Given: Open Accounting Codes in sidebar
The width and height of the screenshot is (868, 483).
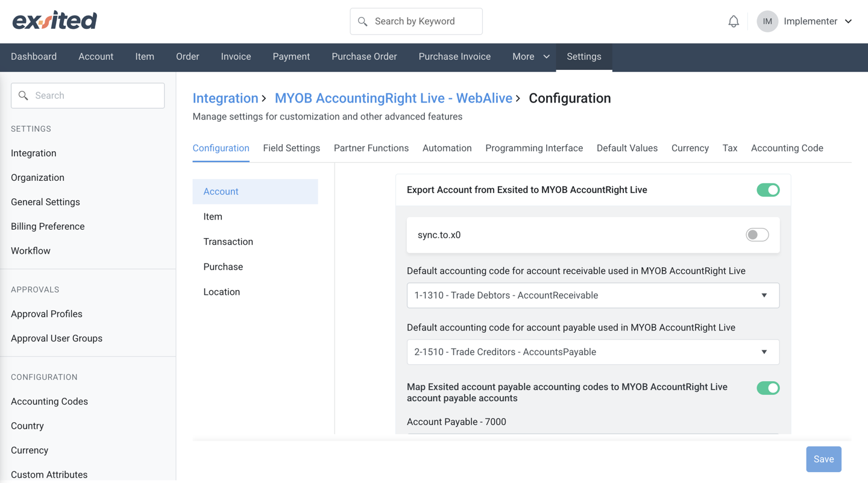Looking at the screenshot, I should (49, 402).
